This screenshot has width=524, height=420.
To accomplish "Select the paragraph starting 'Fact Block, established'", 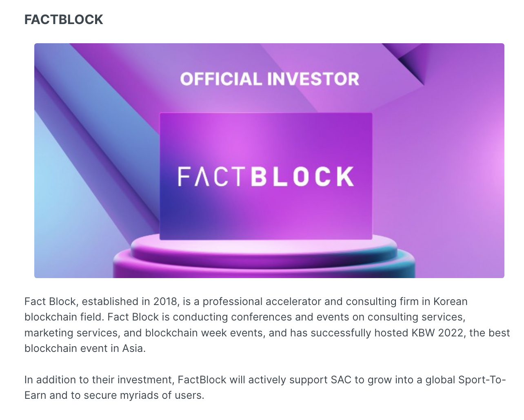I will tap(267, 325).
